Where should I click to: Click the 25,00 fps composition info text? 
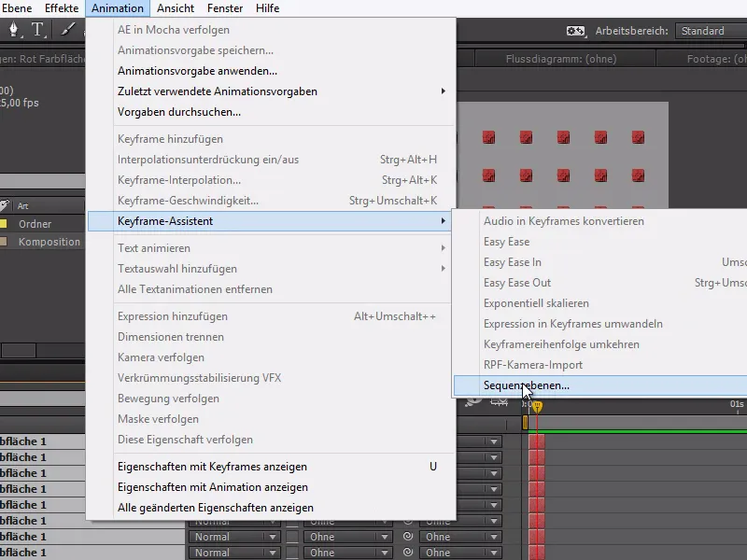(20, 103)
